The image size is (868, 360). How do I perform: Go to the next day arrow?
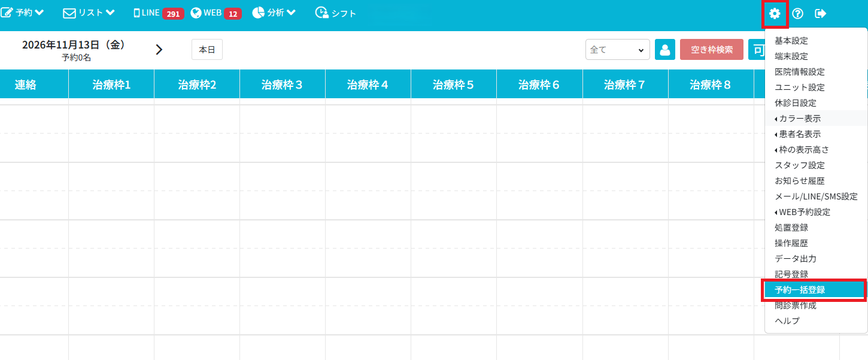(x=159, y=50)
